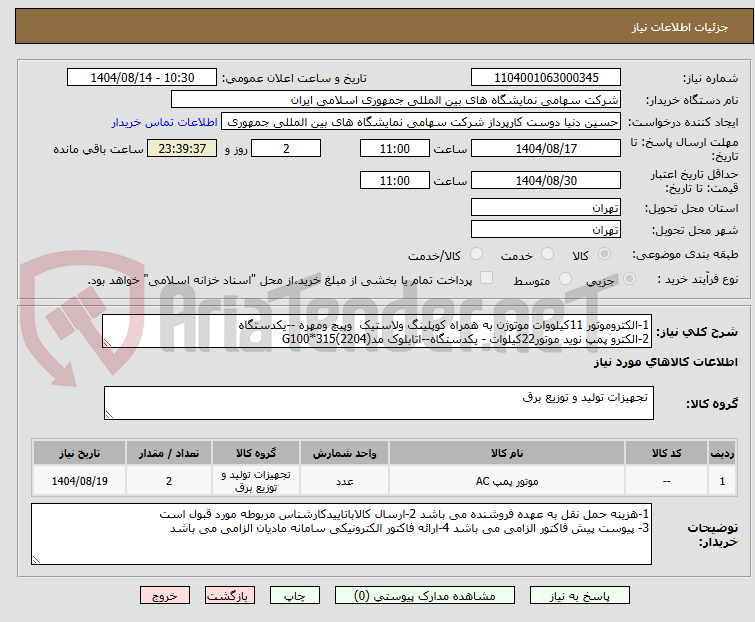The image size is (755, 622).
Task: Click the شهر محل تحویل field تهران
Action: [x=546, y=230]
